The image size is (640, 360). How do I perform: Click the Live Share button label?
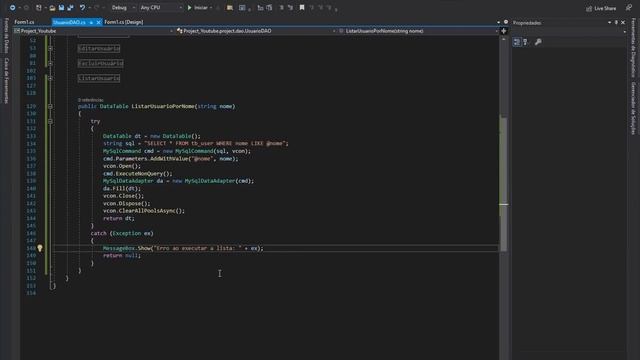605,8
